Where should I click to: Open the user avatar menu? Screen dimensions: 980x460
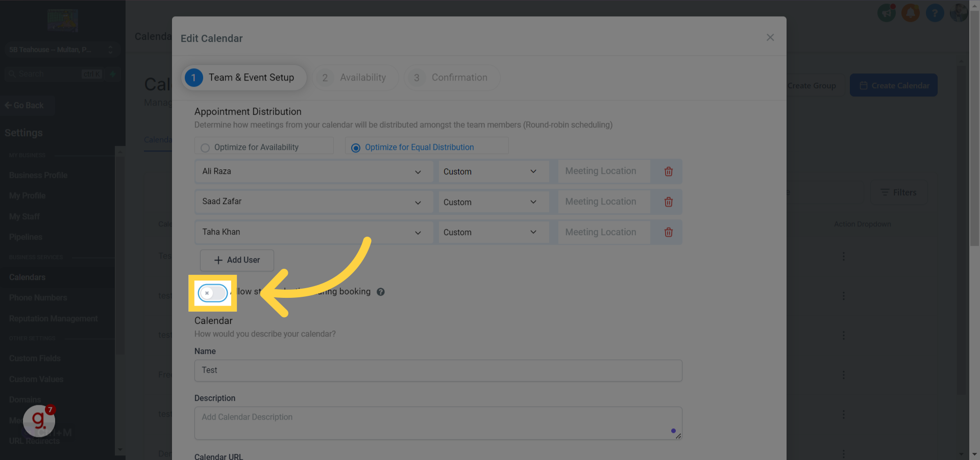tap(959, 13)
